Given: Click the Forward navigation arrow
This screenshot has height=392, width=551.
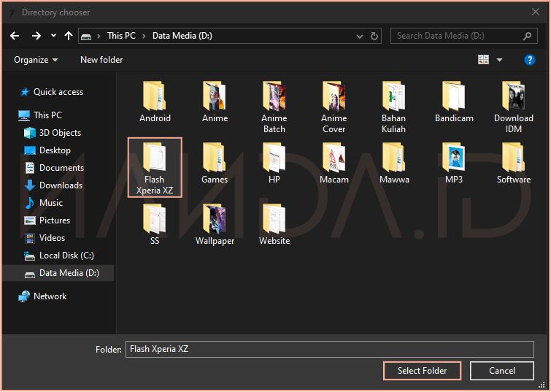Looking at the screenshot, I should [x=36, y=36].
